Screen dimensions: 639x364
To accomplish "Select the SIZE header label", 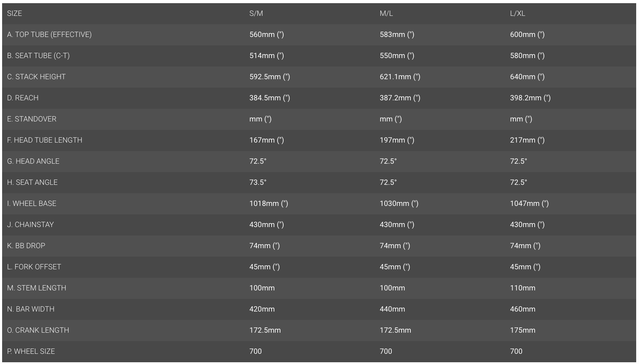I will [x=14, y=13].
